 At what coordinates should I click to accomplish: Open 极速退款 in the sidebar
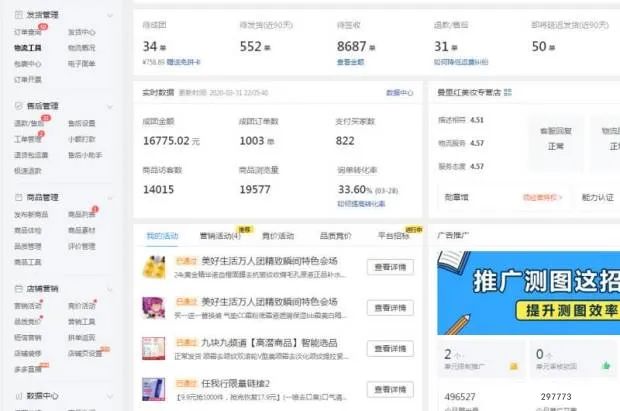click(x=28, y=171)
